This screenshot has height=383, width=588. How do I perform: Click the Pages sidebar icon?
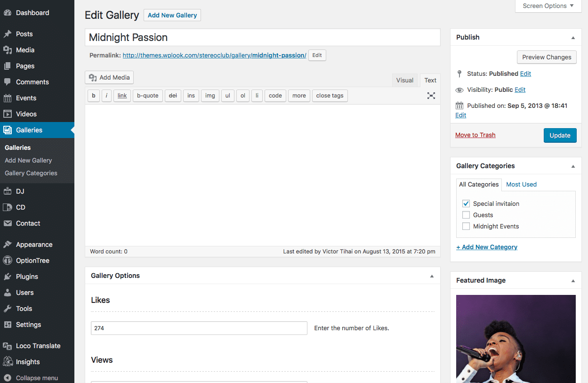click(8, 66)
